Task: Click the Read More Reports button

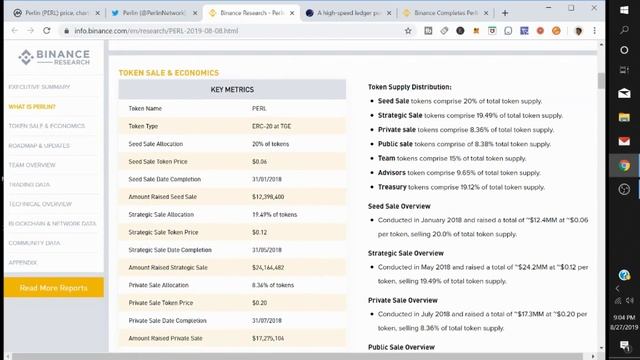Action: [x=54, y=288]
